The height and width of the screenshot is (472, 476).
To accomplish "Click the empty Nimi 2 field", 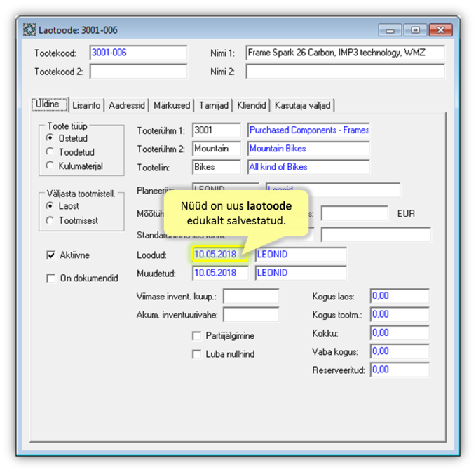I will click(x=346, y=72).
